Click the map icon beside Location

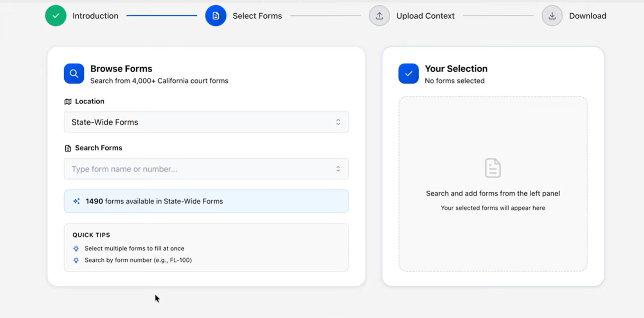68,102
